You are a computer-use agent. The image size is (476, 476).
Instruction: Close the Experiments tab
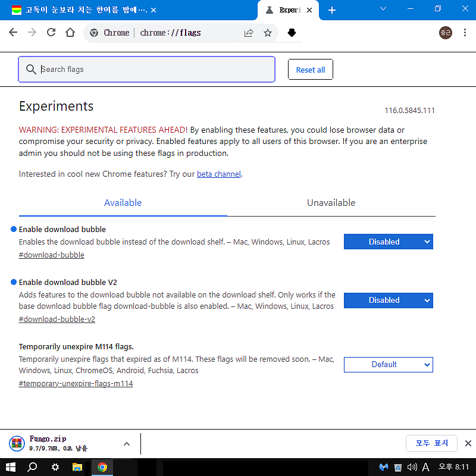(309, 10)
